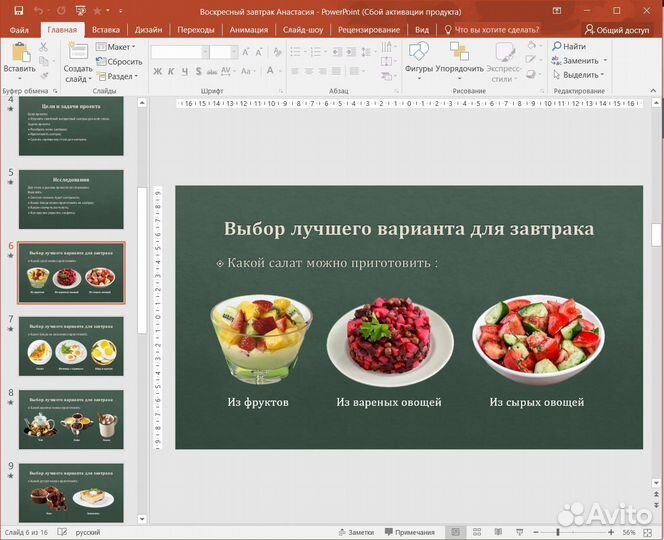The width and height of the screenshot is (664, 540).
Task: Open the Упорядочить (Arrange) menu
Action: [x=459, y=61]
